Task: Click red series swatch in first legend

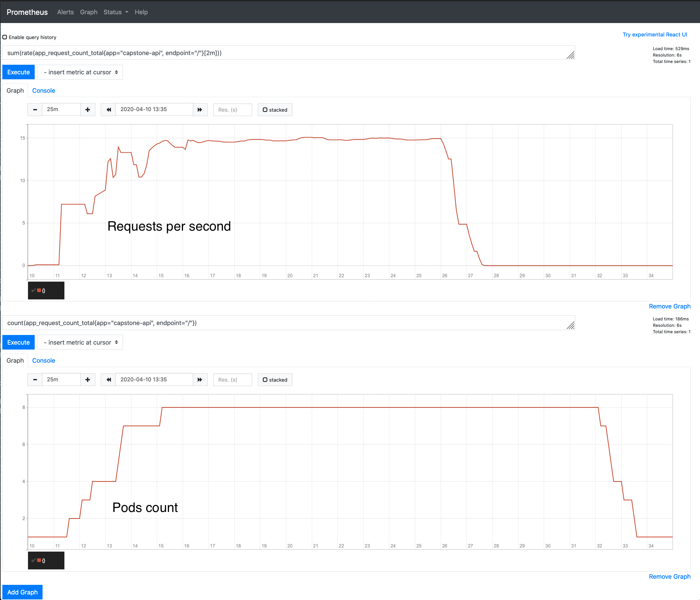Action: click(39, 290)
